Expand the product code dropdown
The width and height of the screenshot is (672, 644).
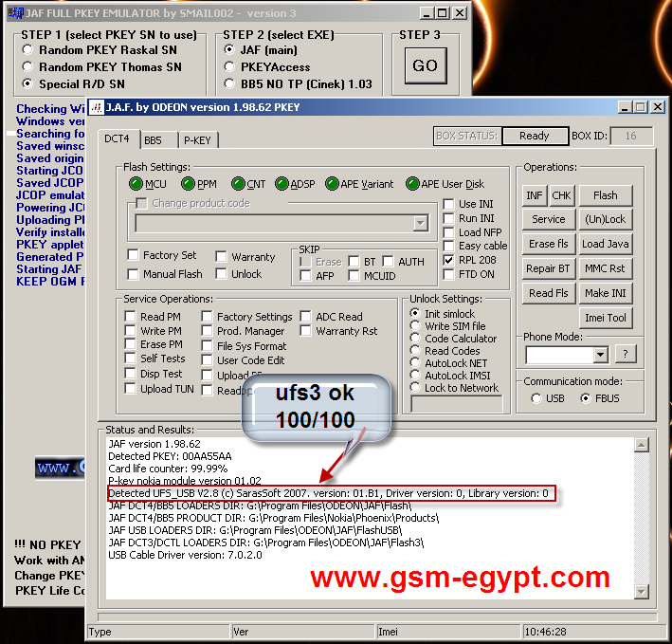[x=421, y=223]
